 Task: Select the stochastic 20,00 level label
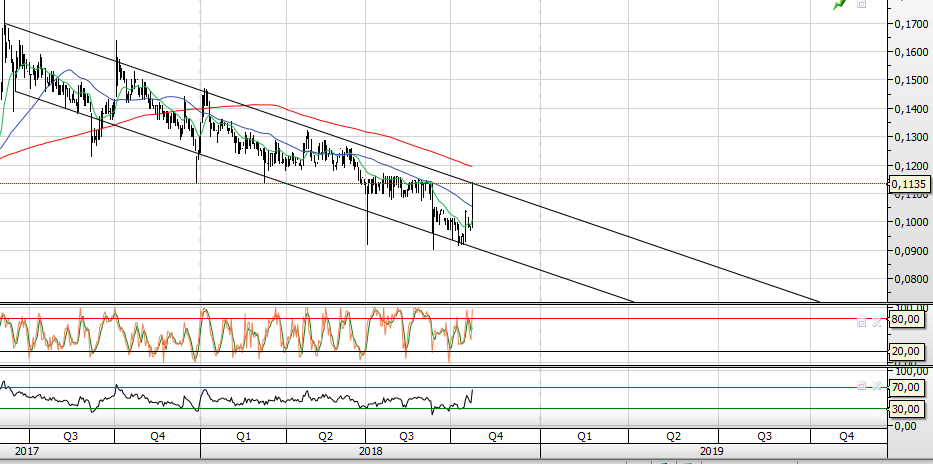pos(908,352)
